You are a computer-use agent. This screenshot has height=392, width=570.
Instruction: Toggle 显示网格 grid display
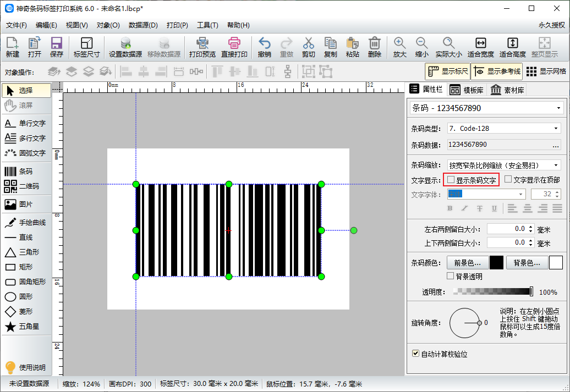(x=546, y=71)
